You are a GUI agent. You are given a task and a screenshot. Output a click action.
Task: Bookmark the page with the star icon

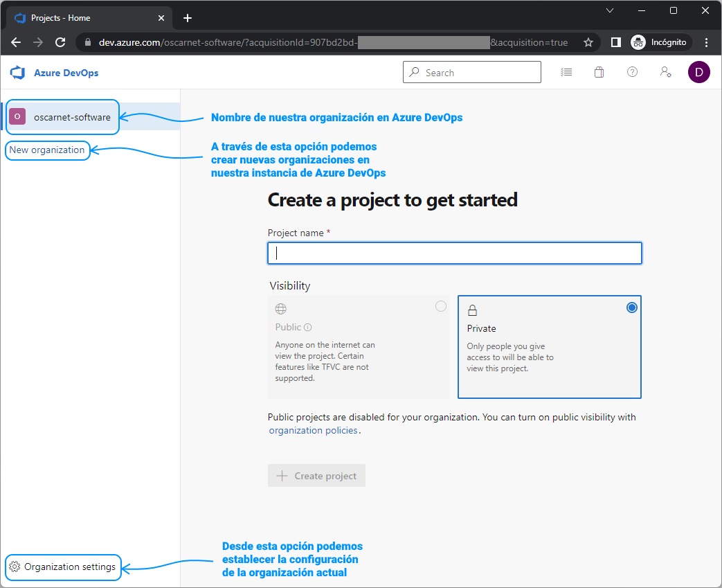click(x=588, y=42)
